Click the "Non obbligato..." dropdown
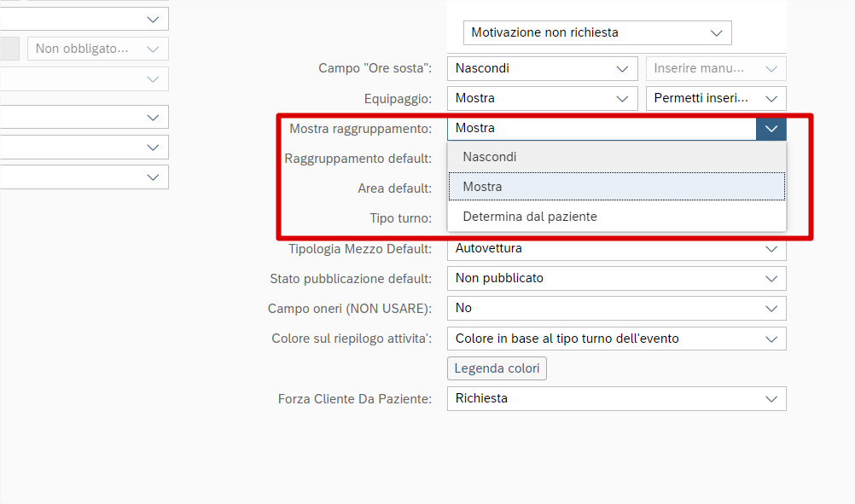The image size is (855, 504). [x=97, y=49]
